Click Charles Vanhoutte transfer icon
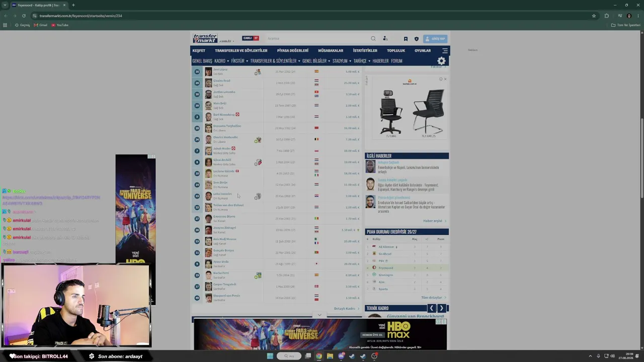 tap(258, 140)
